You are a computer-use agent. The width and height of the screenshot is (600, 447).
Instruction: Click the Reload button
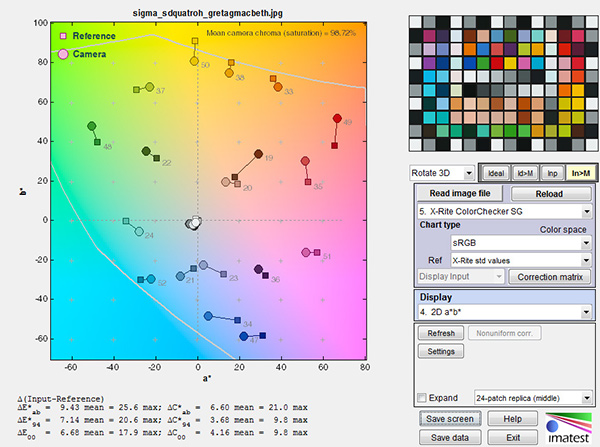(551, 194)
